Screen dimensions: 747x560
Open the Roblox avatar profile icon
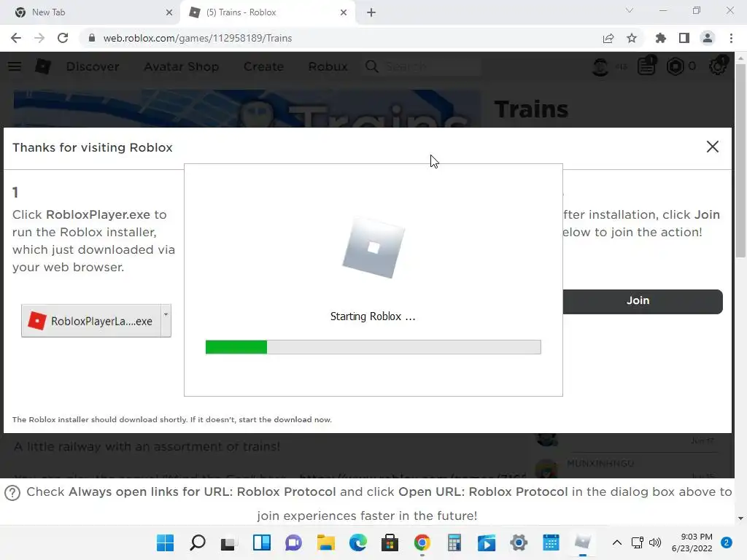pos(600,66)
